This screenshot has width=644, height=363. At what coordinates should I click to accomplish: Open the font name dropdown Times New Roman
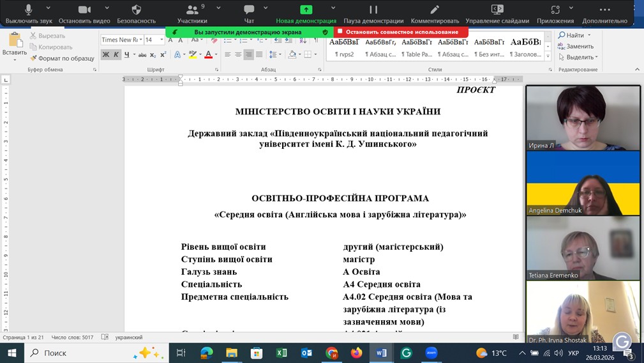pos(119,40)
